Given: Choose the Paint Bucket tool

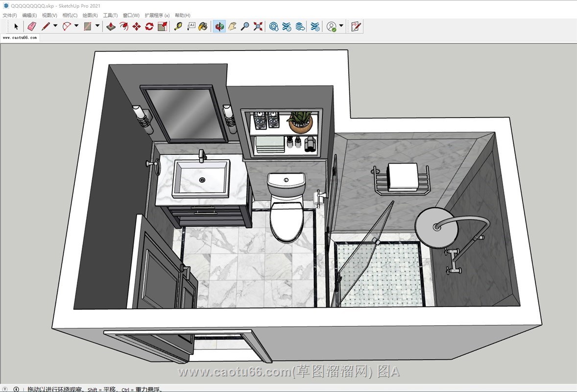Looking at the screenshot, I should coord(203,26).
